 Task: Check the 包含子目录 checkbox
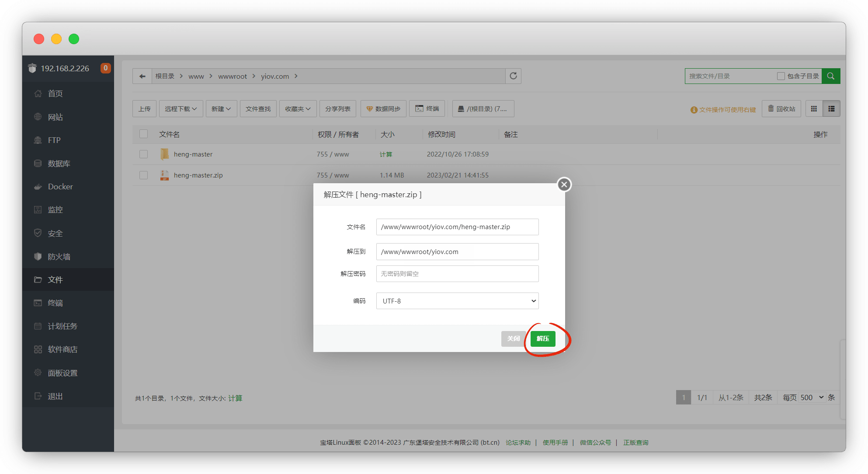781,76
